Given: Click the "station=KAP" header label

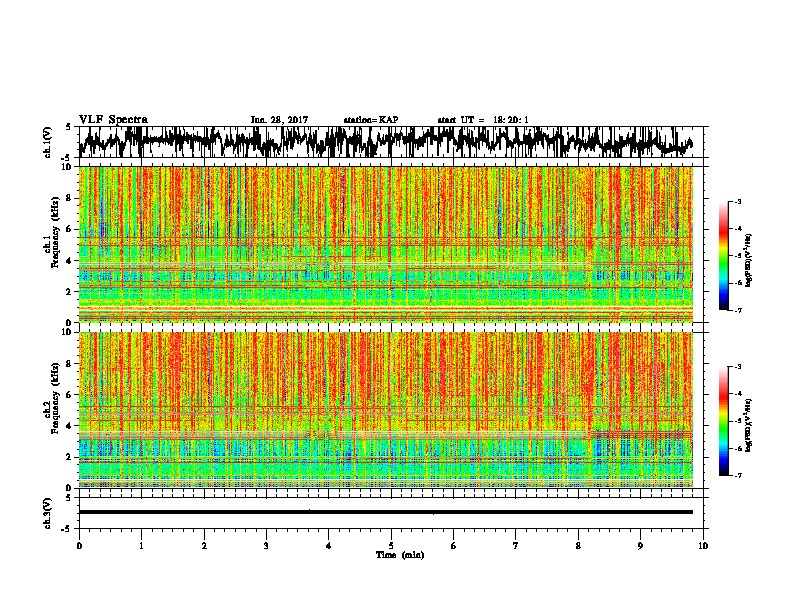Looking at the screenshot, I should click(x=371, y=120).
